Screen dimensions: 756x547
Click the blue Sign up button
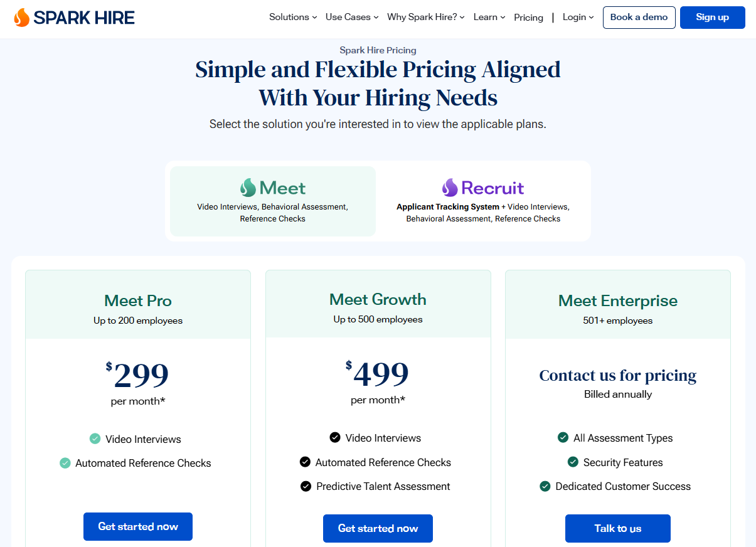(712, 18)
